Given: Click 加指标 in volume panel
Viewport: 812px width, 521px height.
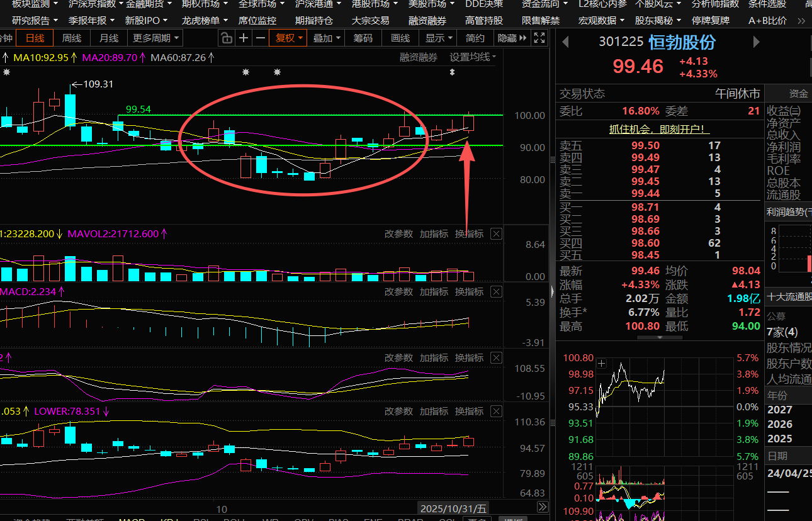Looking at the screenshot, I should pyautogui.click(x=434, y=234).
